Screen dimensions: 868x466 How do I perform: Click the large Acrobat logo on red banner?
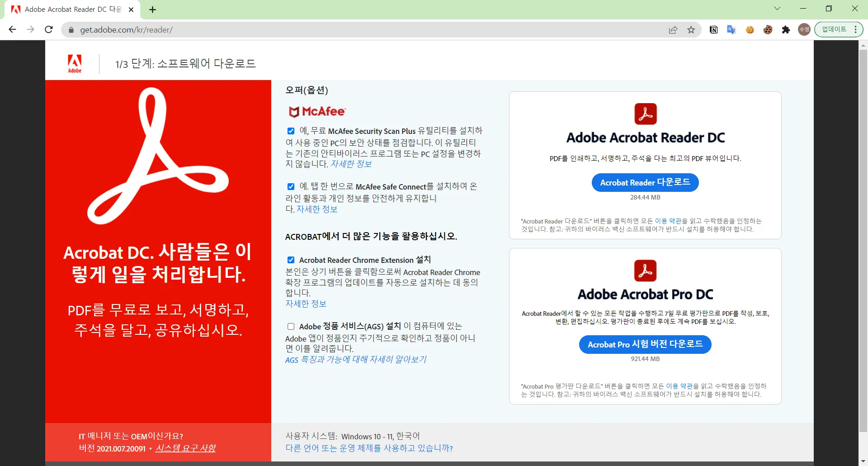tap(158, 156)
